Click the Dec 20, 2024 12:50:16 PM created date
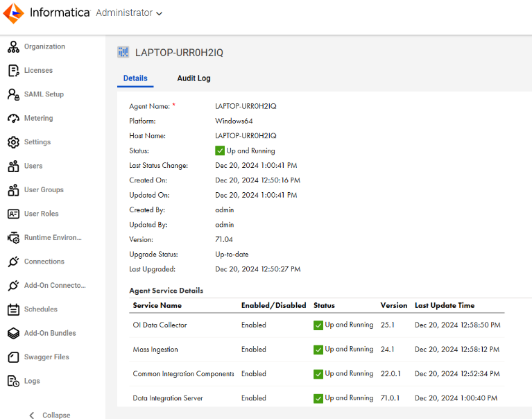Viewport: 532px width, 419px height. click(x=257, y=180)
